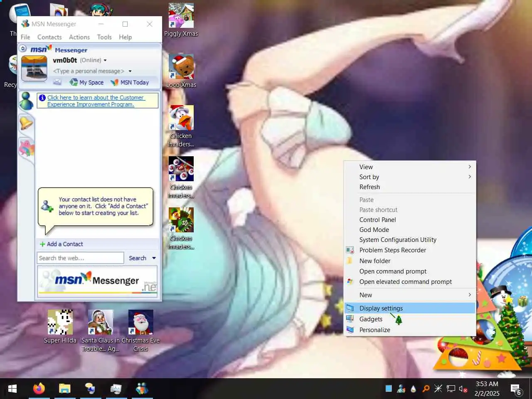Select the Christmas Eve Crisis icon
Viewport: 532px width, 399px height.
(x=140, y=331)
